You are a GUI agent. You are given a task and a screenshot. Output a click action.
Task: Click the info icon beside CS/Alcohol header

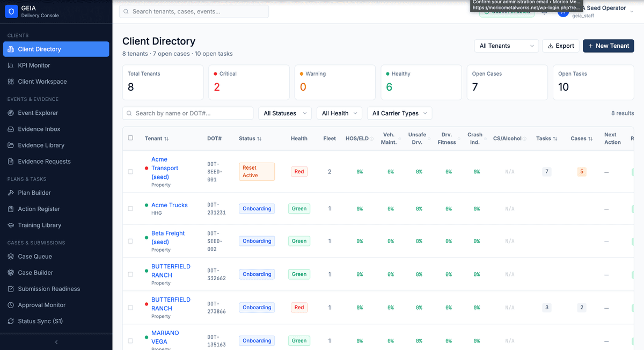(x=524, y=138)
